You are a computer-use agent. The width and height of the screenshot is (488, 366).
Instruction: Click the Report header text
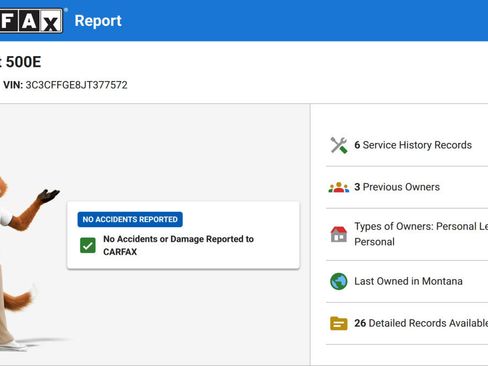click(x=98, y=21)
